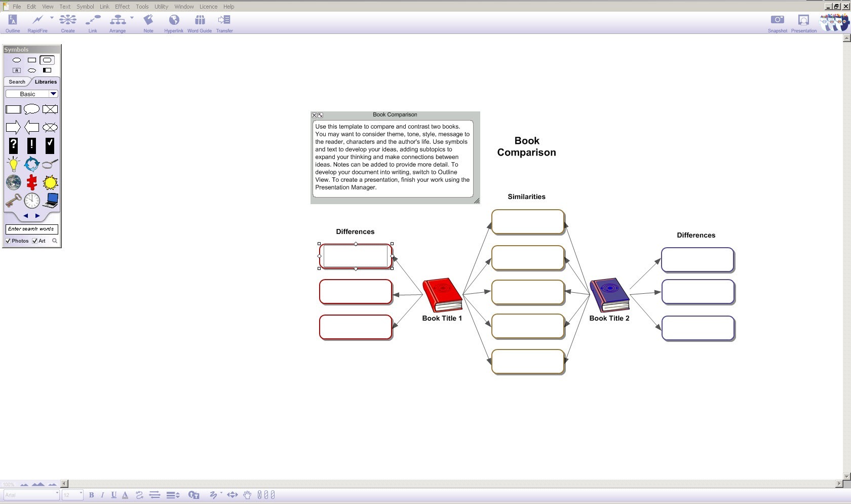Switch to the Search tab
The image size is (851, 504).
point(17,82)
